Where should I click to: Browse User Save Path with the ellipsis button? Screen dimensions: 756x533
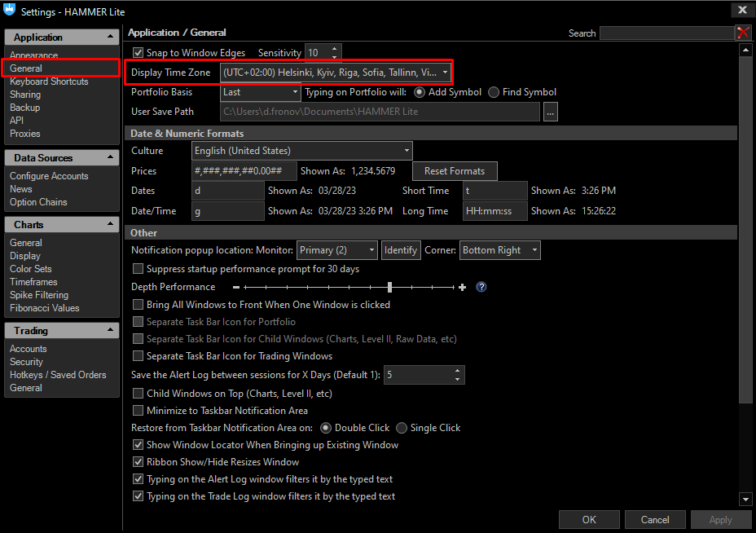[x=550, y=112]
